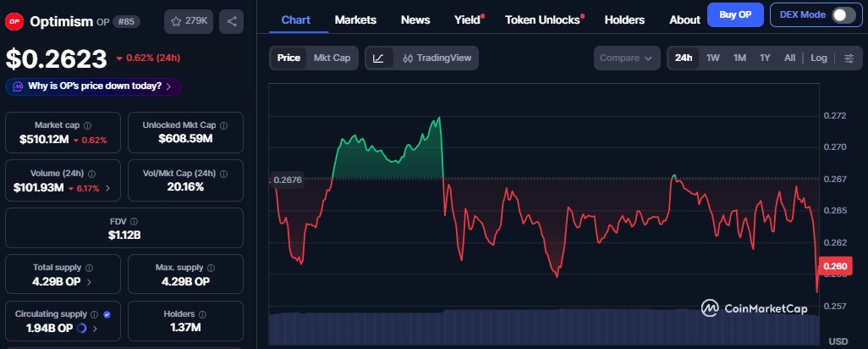This screenshot has width=868, height=349.
Task: Switch to line chart icon
Action: (379, 58)
